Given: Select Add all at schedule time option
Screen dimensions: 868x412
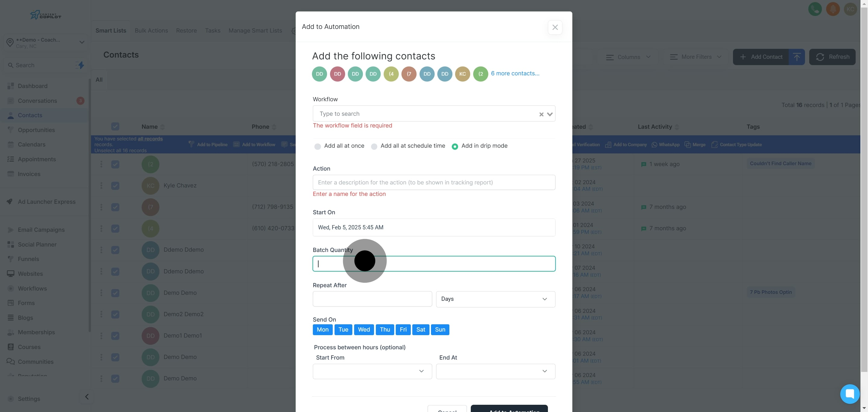Looking at the screenshot, I should point(374,146).
